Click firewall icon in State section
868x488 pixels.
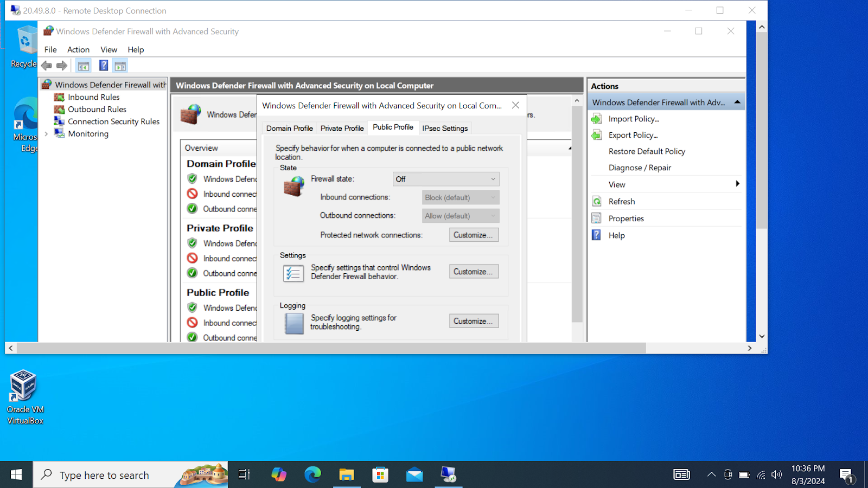294,186
